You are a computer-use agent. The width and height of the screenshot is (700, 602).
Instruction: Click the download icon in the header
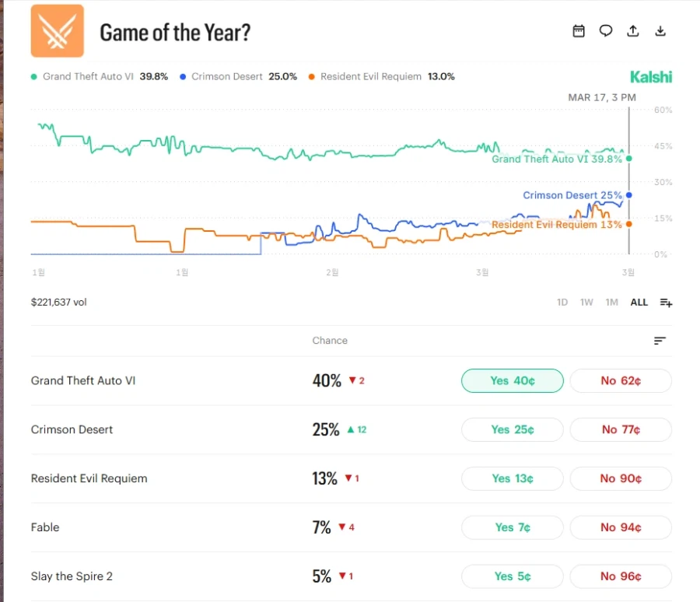tap(660, 31)
